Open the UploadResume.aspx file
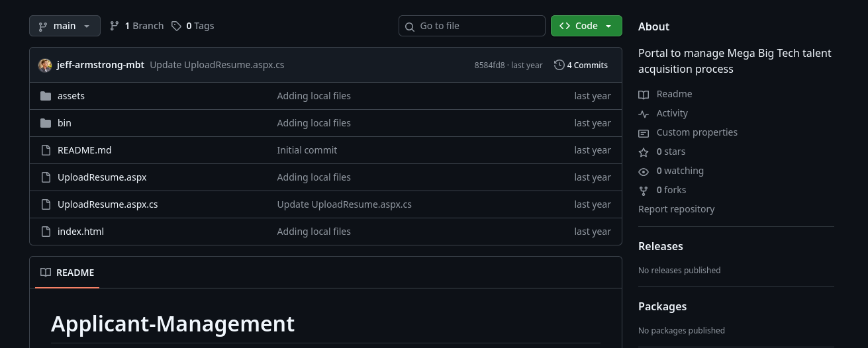Viewport: 868px width, 348px height. [x=102, y=177]
